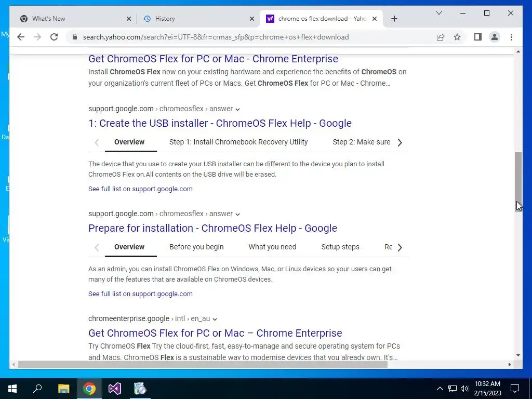Show hidden system tray icons
532x399 pixels.
coord(440,389)
